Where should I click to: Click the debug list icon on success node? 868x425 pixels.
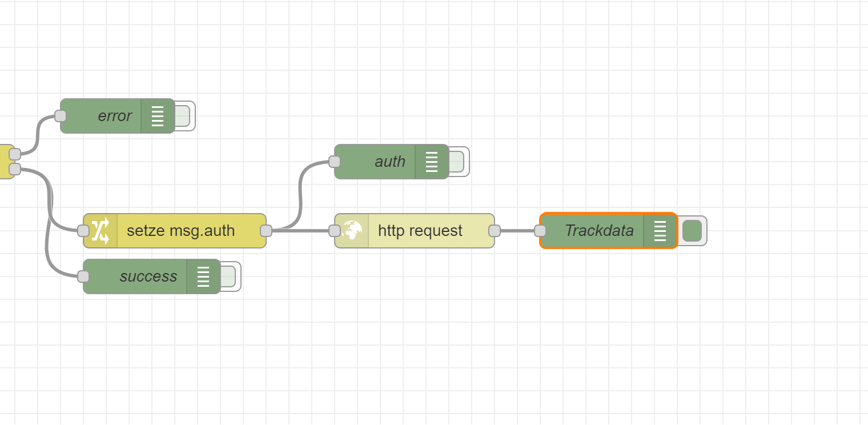click(203, 276)
